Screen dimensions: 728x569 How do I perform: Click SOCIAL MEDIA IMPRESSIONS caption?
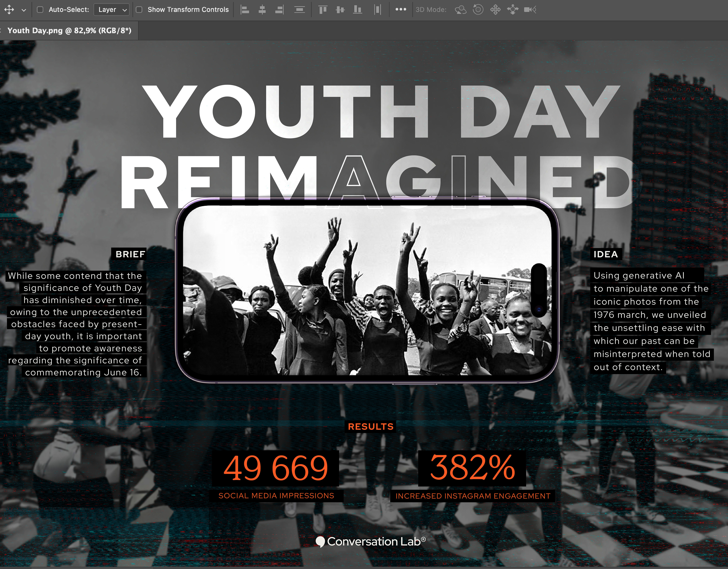pos(276,496)
